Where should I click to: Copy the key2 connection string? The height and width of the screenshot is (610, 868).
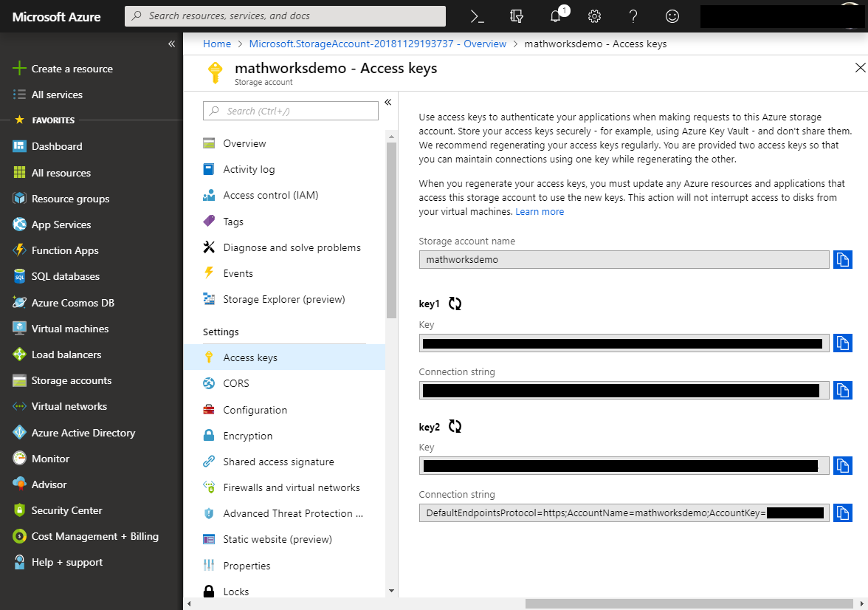pos(842,513)
